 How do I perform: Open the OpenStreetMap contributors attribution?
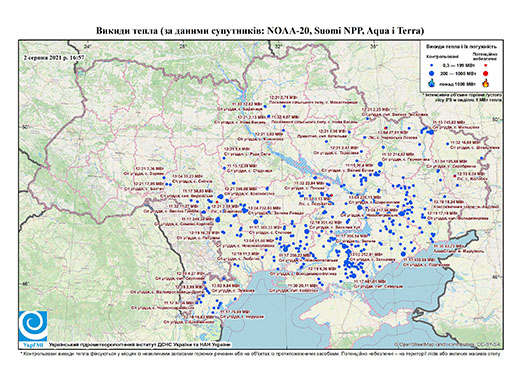coord(448,344)
